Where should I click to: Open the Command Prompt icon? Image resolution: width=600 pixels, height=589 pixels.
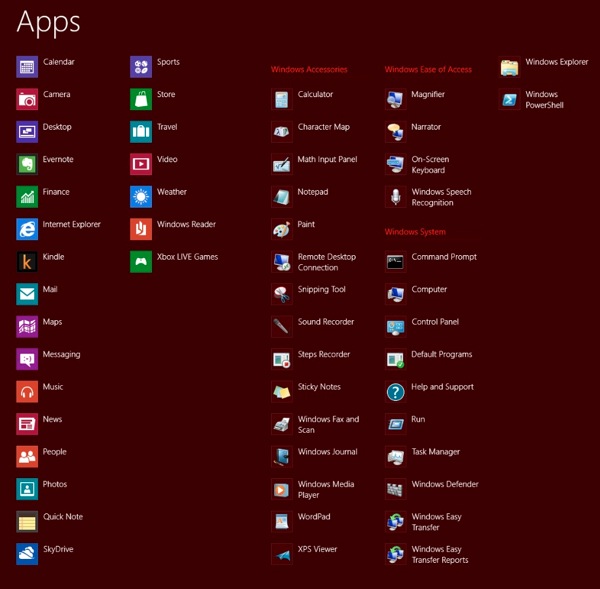pos(395,262)
